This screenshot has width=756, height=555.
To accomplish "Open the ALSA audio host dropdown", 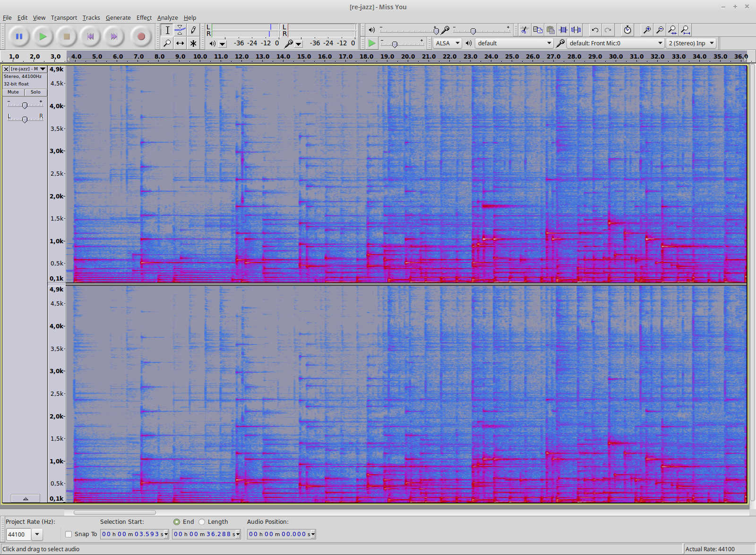I will click(447, 43).
